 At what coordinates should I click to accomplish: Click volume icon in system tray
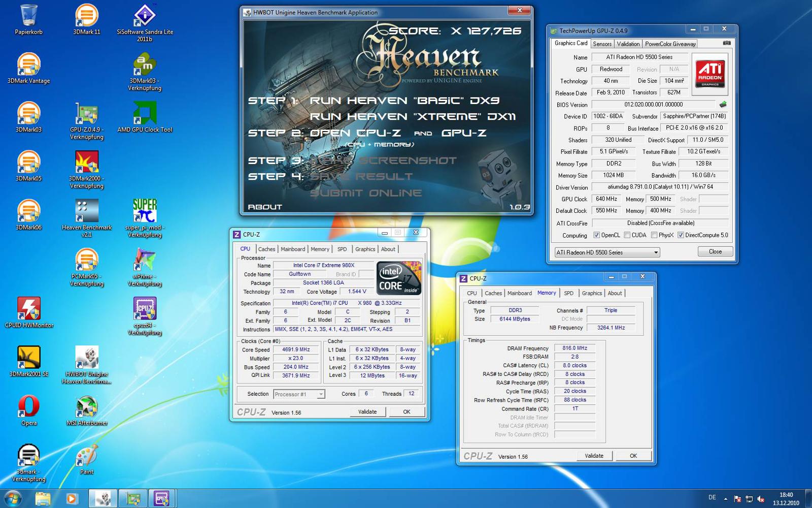coord(760,498)
